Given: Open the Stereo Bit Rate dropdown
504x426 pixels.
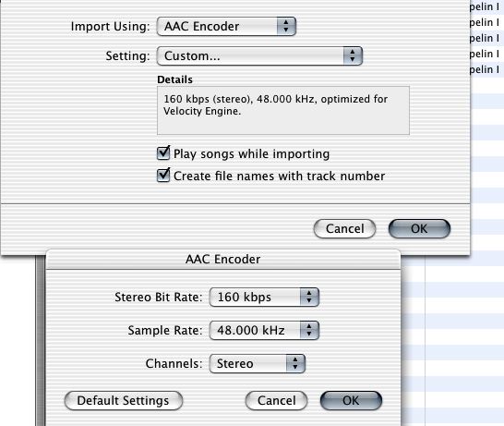Looking at the screenshot, I should pyautogui.click(x=264, y=297).
